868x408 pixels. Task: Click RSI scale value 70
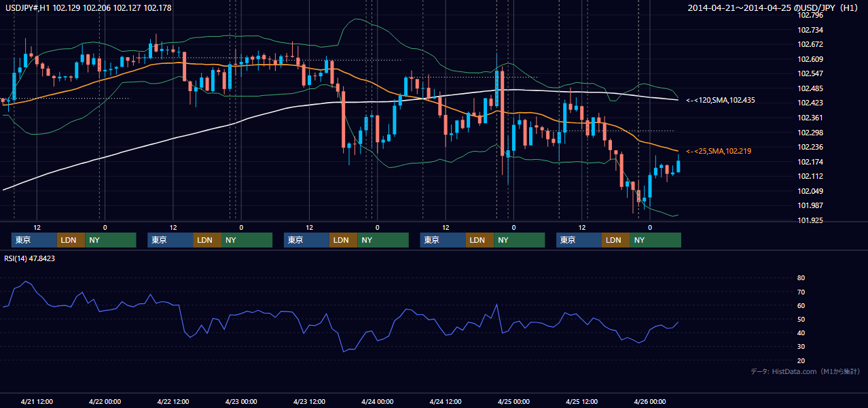(801, 292)
